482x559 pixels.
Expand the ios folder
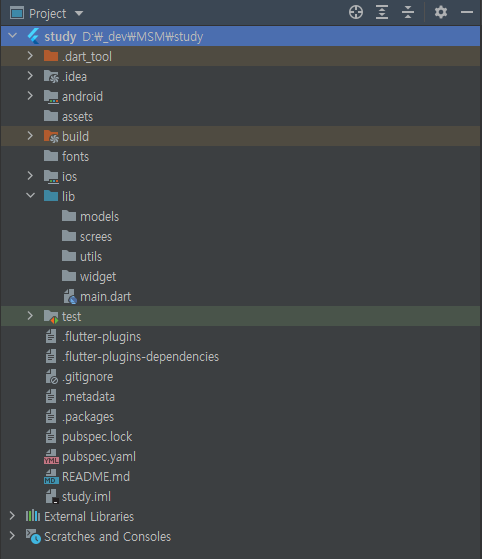tap(30, 175)
